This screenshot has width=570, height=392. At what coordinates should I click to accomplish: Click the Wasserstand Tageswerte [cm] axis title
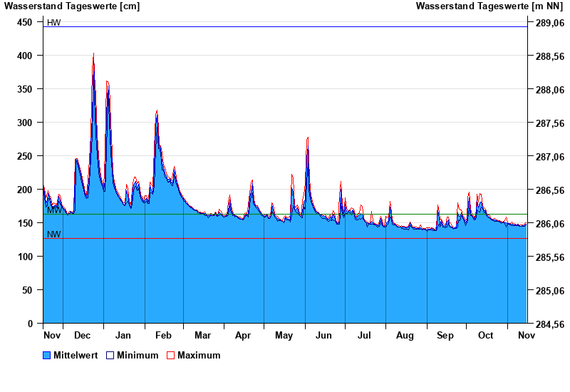72,6
